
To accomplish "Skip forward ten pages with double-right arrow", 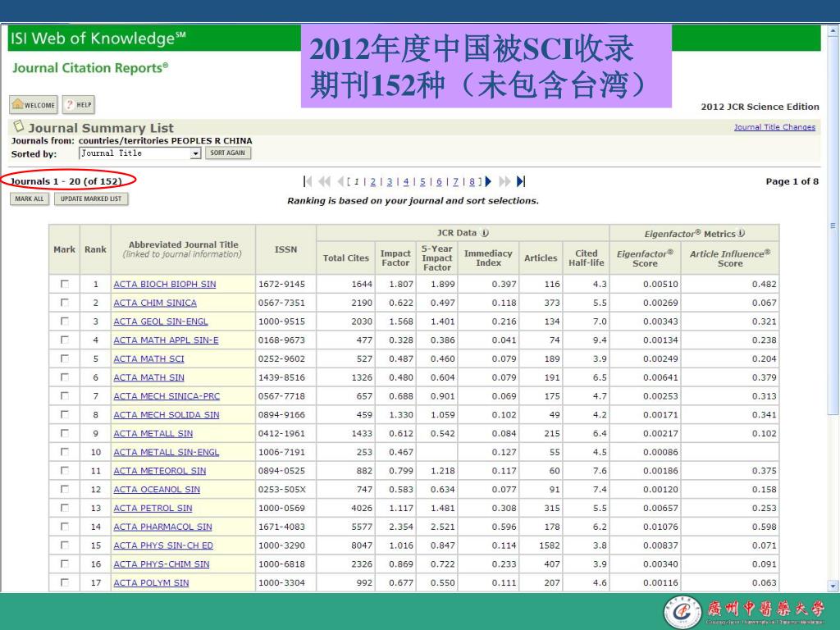I will (x=504, y=181).
